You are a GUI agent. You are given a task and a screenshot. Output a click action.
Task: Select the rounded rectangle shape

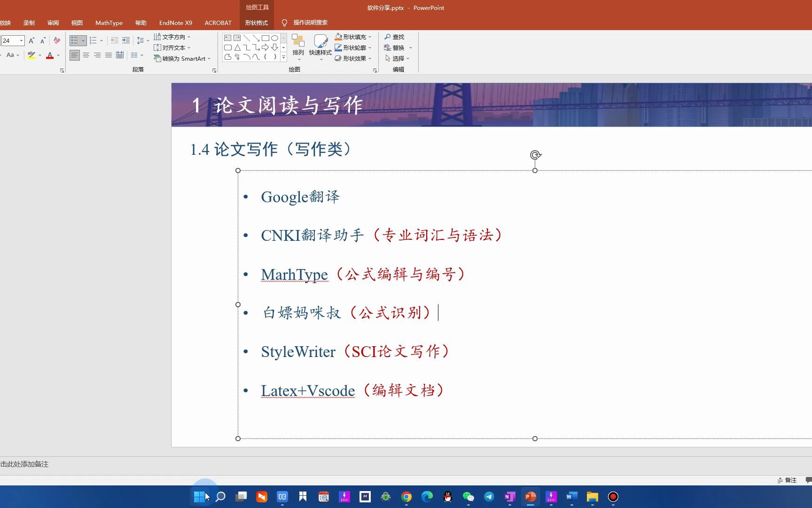pos(227,48)
